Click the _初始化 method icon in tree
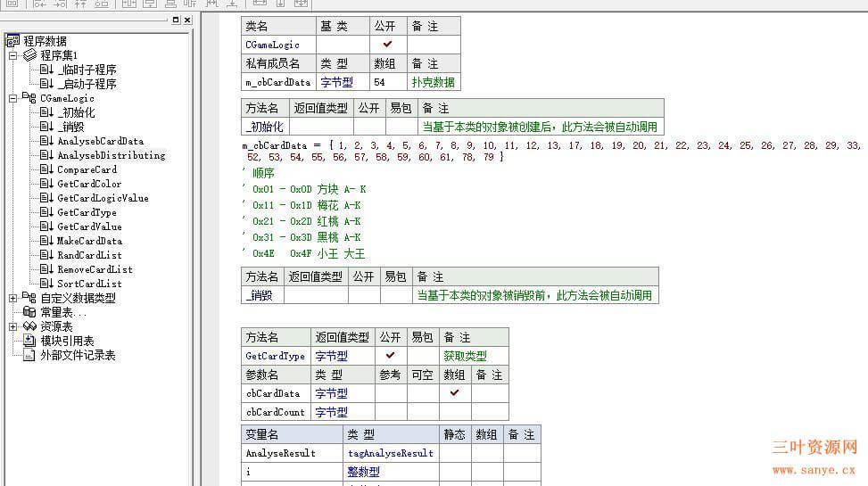Viewport: 868px width, 486px height. [46, 112]
